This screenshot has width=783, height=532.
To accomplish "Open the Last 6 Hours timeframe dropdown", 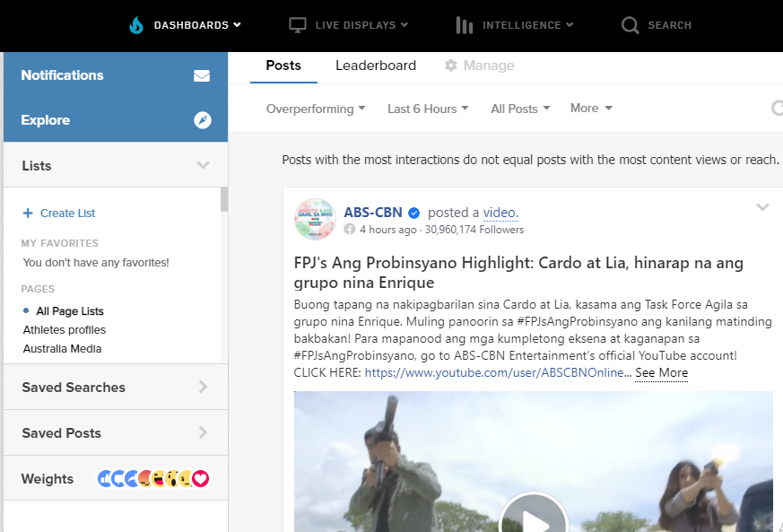I will point(428,109).
